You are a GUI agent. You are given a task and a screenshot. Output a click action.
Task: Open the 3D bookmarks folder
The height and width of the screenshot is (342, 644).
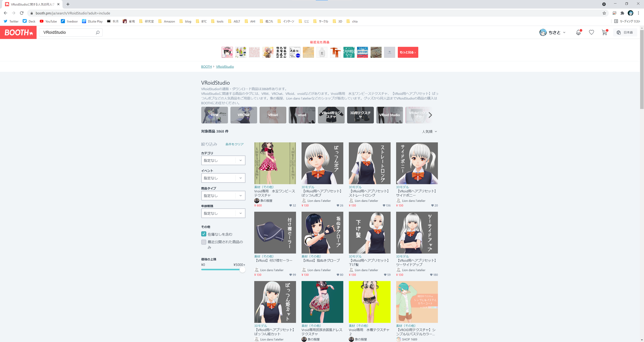click(337, 21)
